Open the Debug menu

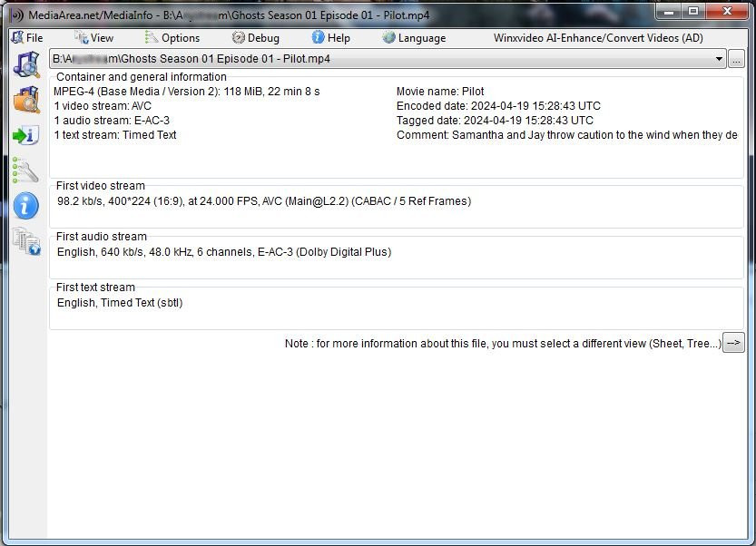click(x=256, y=37)
